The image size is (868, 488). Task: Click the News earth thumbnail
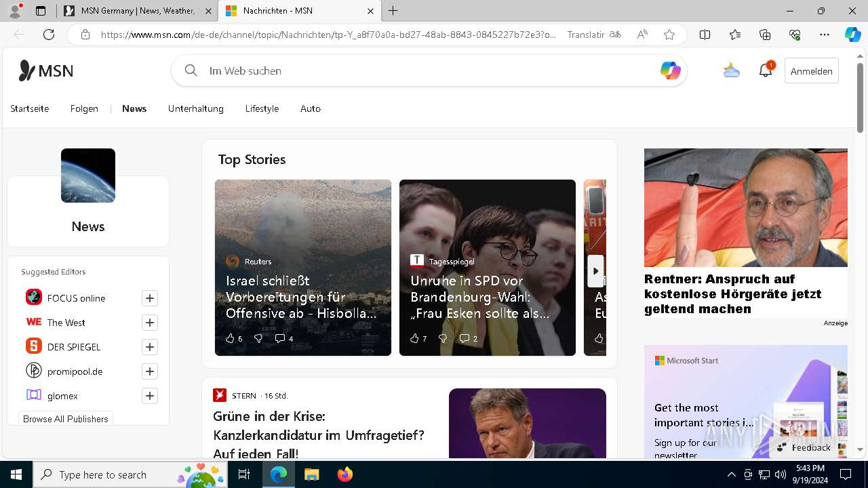click(x=88, y=176)
